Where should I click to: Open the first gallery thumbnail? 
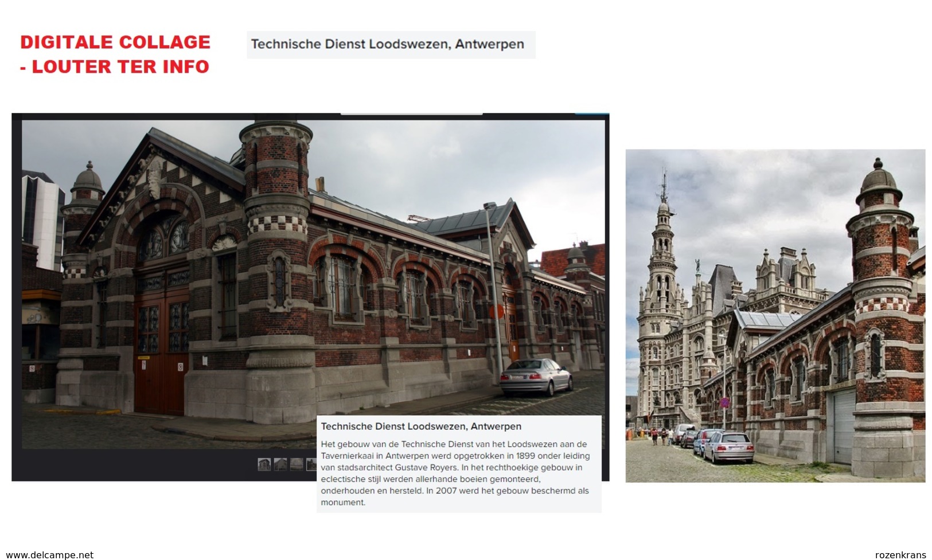264,464
